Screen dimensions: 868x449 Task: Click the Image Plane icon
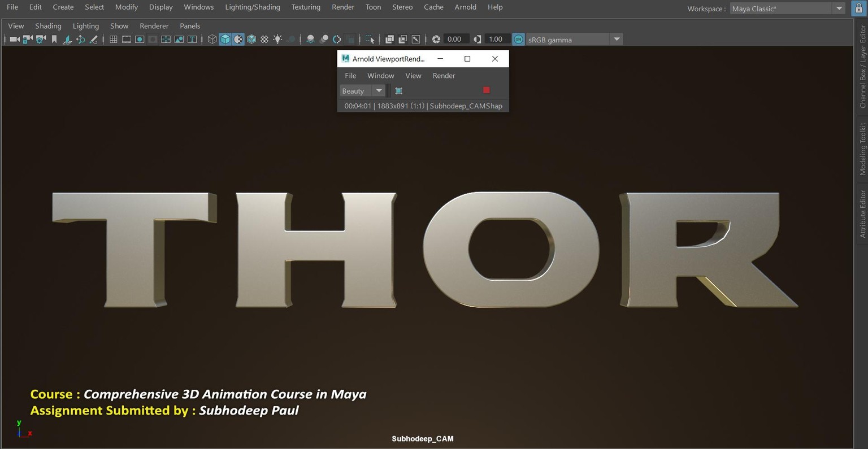click(67, 39)
